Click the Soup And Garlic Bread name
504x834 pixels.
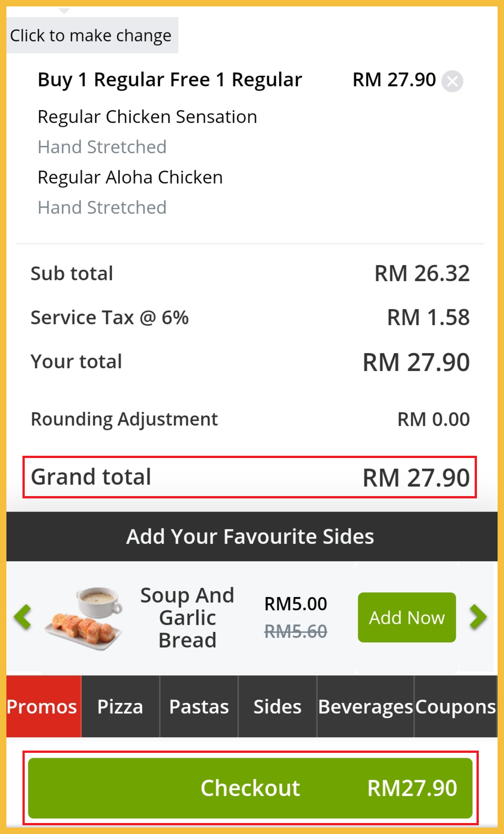[x=187, y=617]
